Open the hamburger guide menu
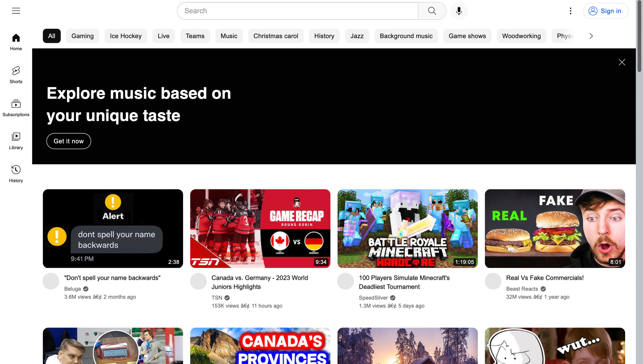This screenshot has width=643, height=364. [16, 11]
